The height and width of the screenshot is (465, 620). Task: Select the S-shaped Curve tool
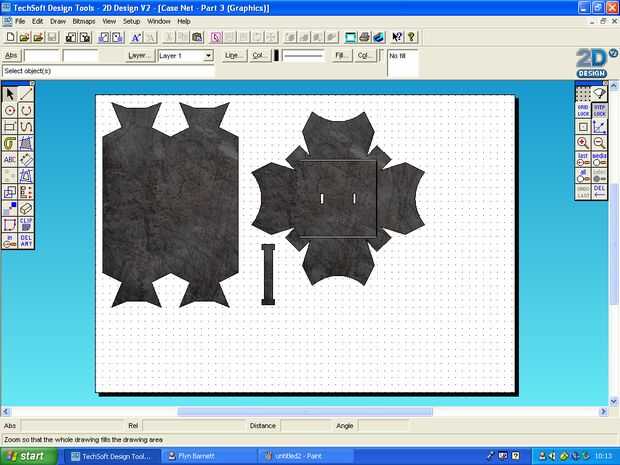26,127
